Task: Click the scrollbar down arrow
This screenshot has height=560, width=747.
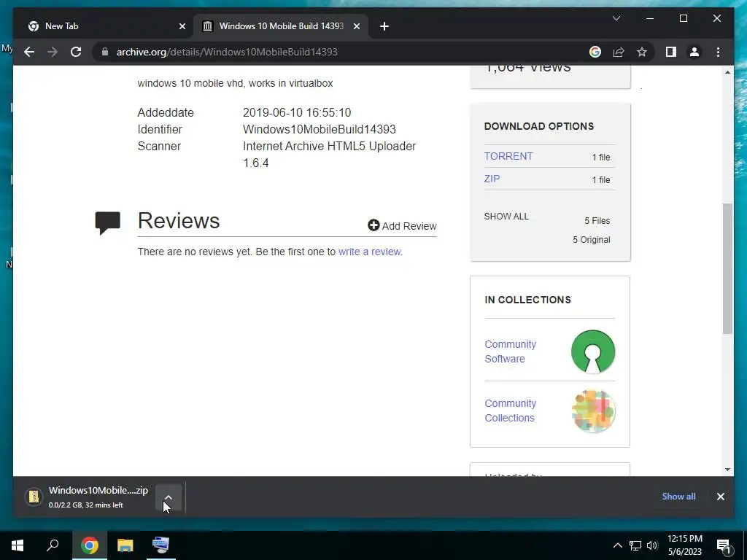Action: click(x=727, y=470)
